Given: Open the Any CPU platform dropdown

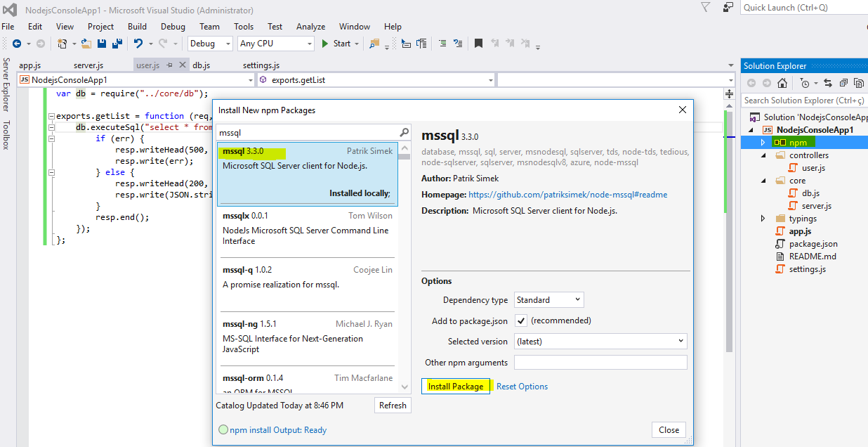Looking at the screenshot, I should [276, 44].
